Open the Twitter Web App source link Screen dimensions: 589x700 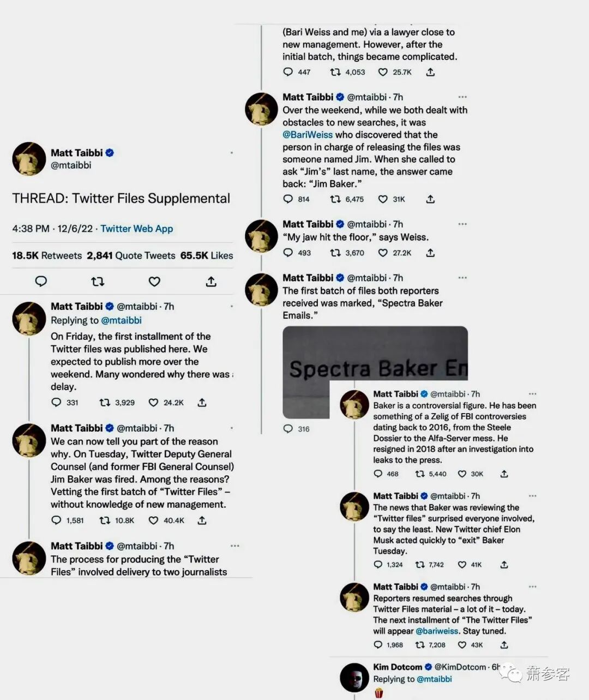[x=136, y=229]
